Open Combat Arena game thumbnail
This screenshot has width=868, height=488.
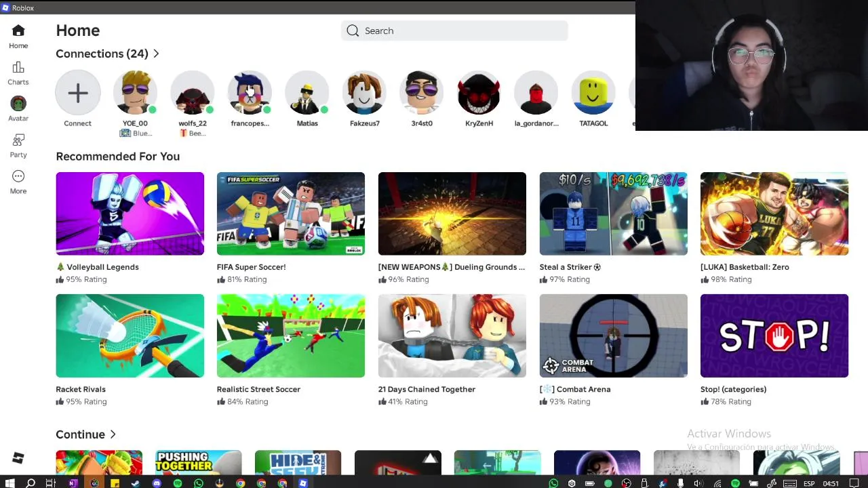click(613, 335)
